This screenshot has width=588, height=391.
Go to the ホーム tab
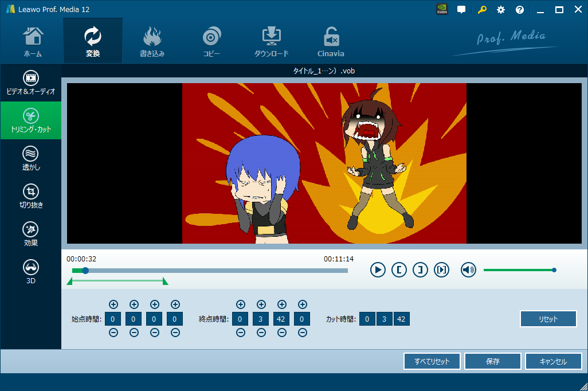click(33, 41)
